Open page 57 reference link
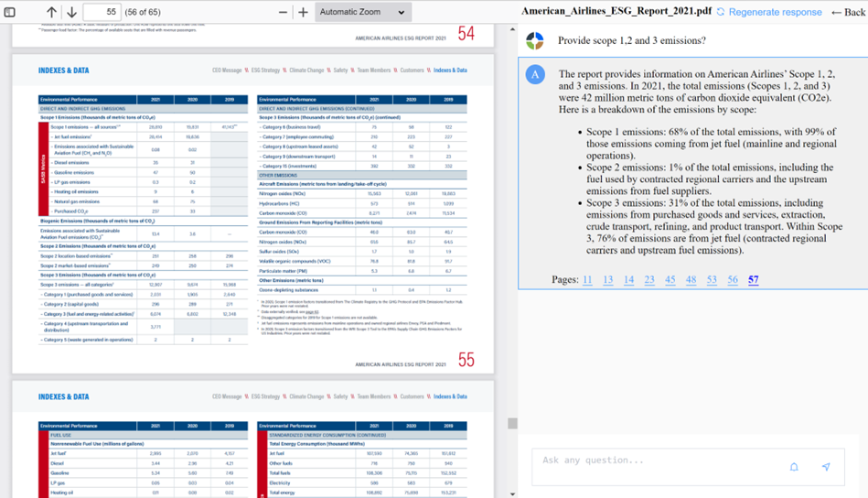 [x=754, y=280]
